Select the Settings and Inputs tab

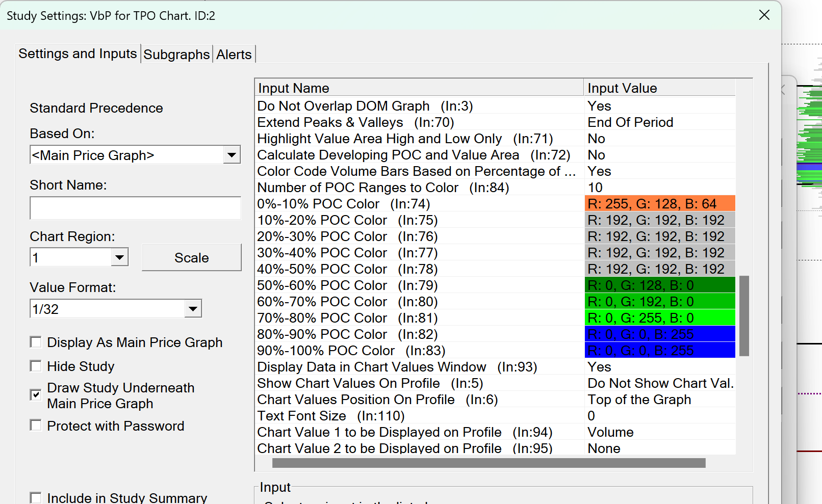78,54
